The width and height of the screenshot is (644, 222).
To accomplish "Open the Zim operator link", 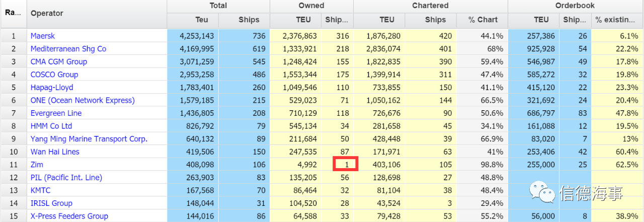I will click(37, 165).
